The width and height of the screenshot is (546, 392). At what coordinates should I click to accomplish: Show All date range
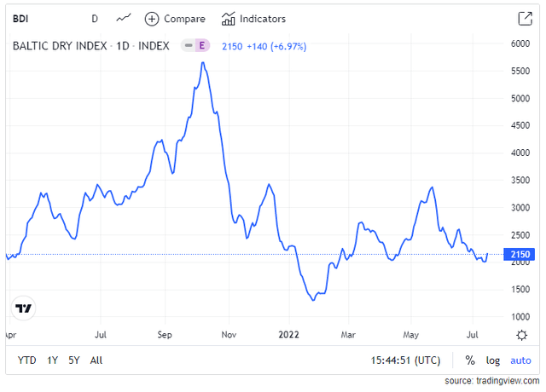(x=96, y=360)
